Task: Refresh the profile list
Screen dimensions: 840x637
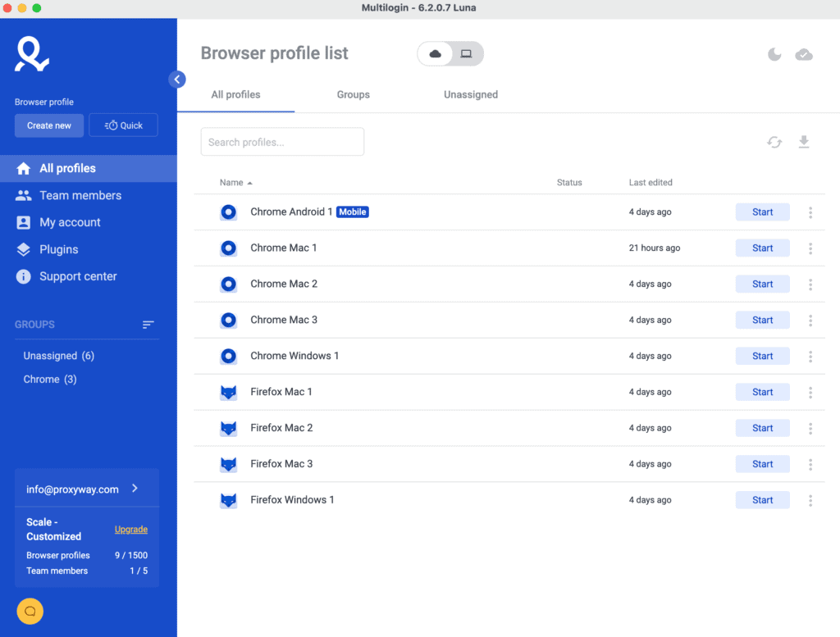Action: tap(774, 142)
